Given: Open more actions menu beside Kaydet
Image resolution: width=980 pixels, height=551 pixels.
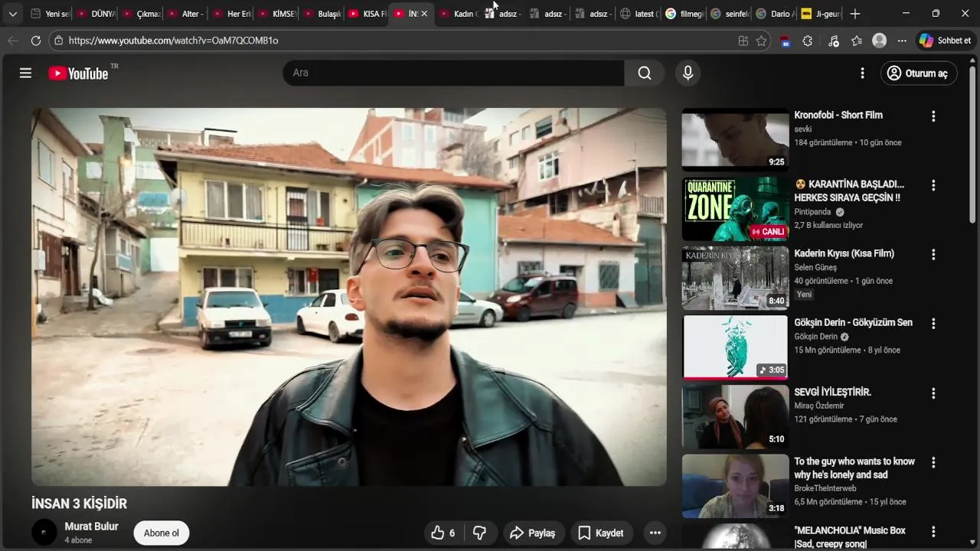Looking at the screenshot, I should click(x=655, y=533).
